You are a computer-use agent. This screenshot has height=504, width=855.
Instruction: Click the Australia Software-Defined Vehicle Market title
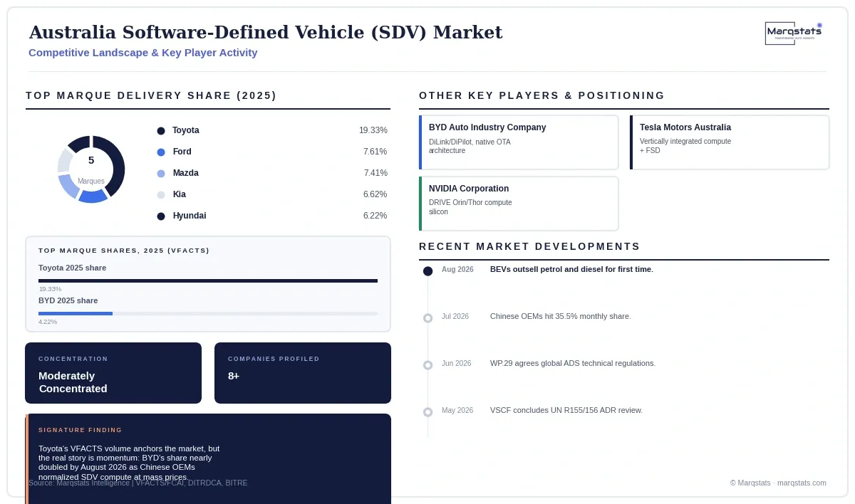[x=266, y=32]
